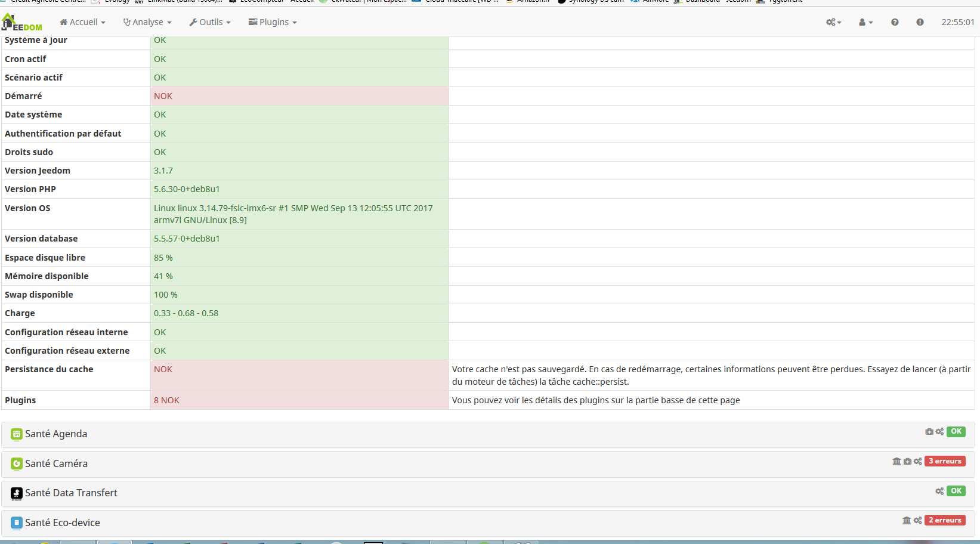
Task: Click the NOK value for Démarré
Action: pyautogui.click(x=163, y=96)
